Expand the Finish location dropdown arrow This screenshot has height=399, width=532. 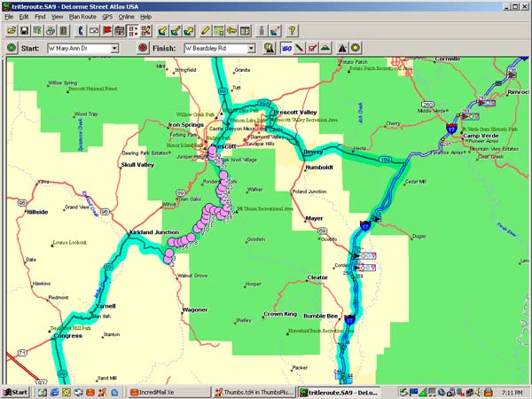pyautogui.click(x=251, y=48)
